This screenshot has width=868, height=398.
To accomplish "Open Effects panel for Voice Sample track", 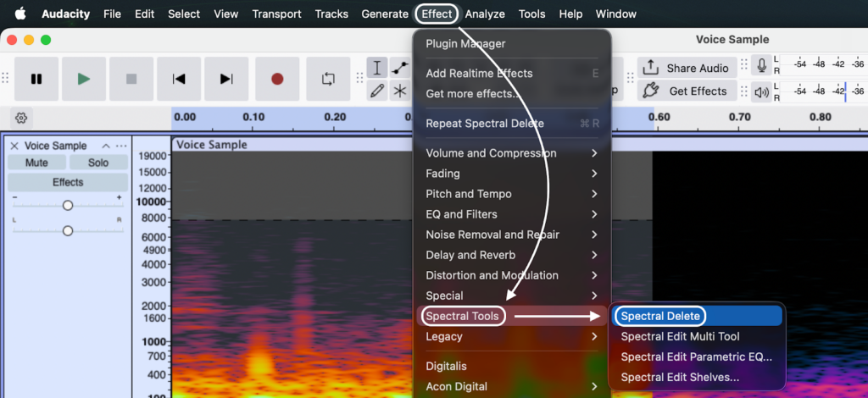I will pyautogui.click(x=68, y=182).
